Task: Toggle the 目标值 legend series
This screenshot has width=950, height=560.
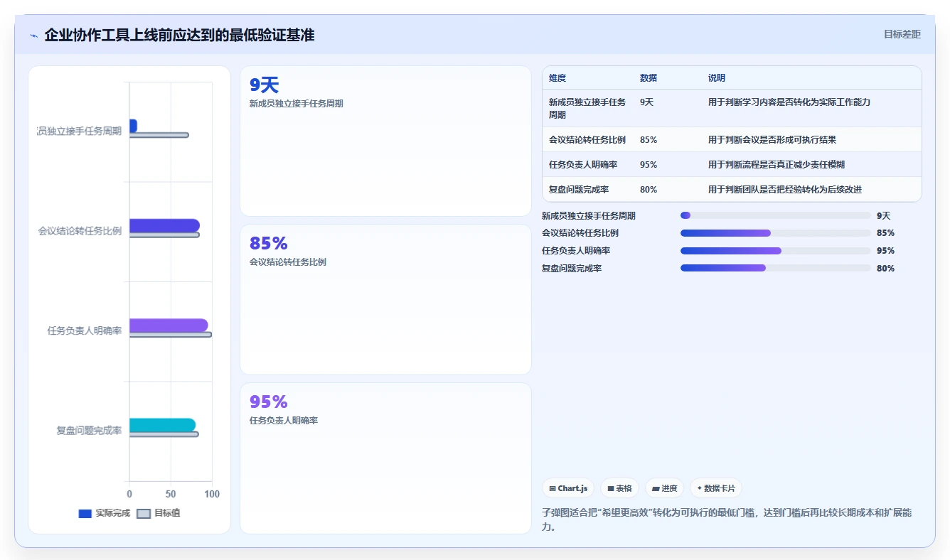Action: [158, 513]
